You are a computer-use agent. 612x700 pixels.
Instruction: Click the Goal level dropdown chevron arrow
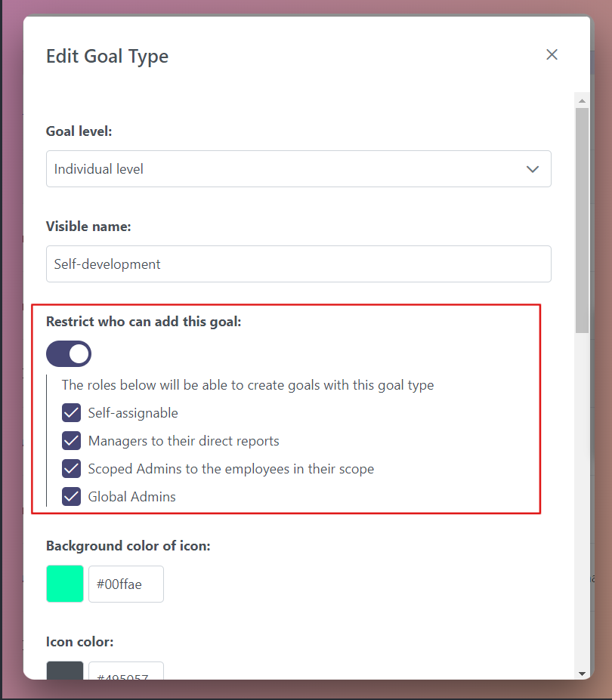click(533, 169)
